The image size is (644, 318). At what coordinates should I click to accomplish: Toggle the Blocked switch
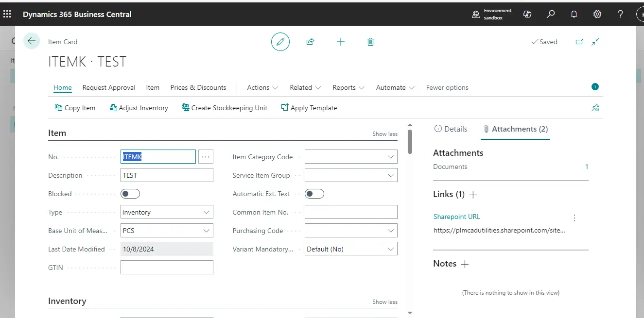click(x=130, y=193)
